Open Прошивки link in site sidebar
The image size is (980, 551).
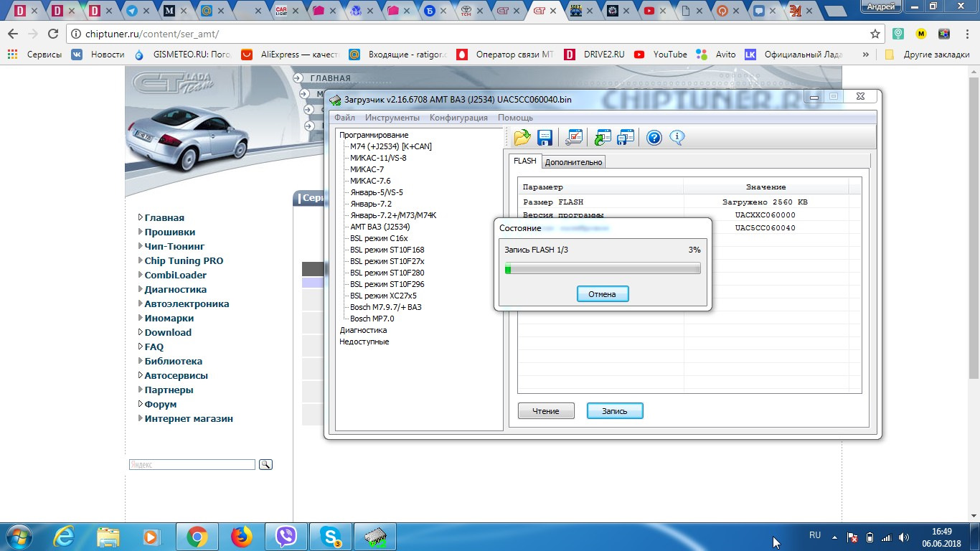pos(169,232)
